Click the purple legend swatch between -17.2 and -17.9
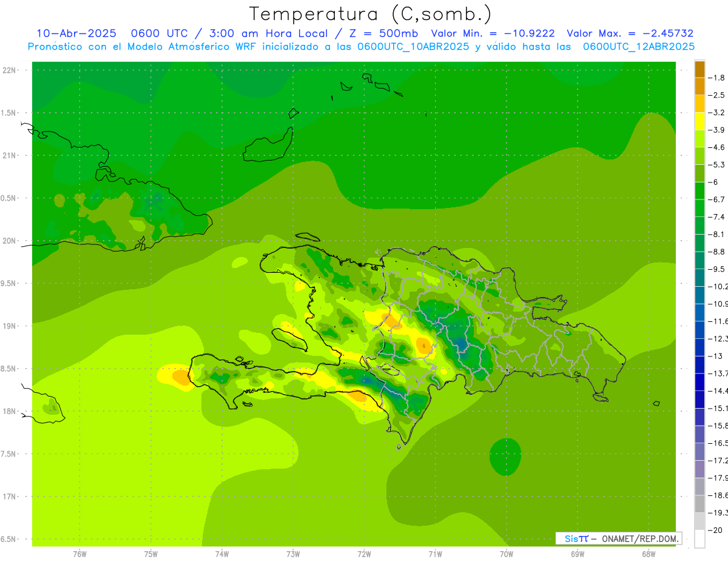 click(699, 469)
